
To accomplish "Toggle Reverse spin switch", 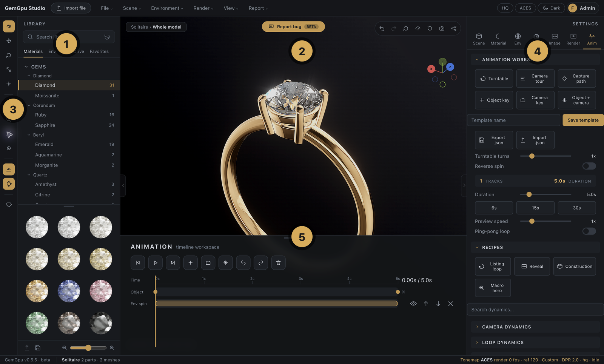I will tap(589, 166).
